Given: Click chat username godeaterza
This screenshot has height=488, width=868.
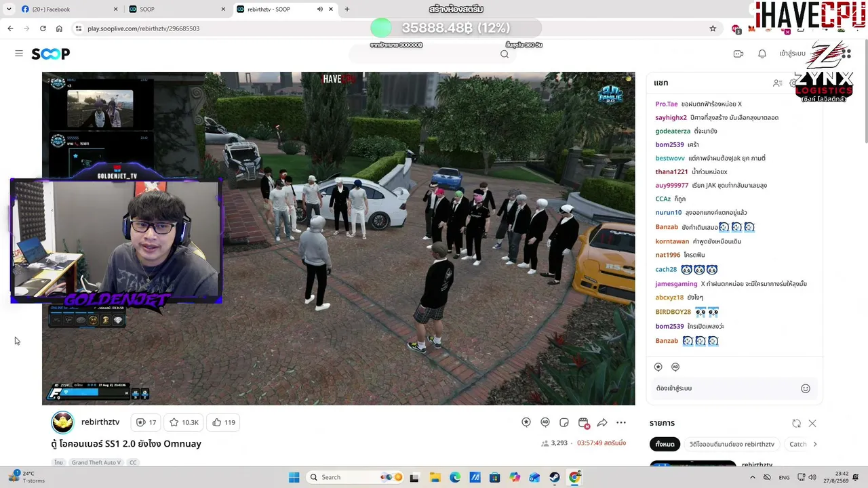Looking at the screenshot, I should (673, 131).
